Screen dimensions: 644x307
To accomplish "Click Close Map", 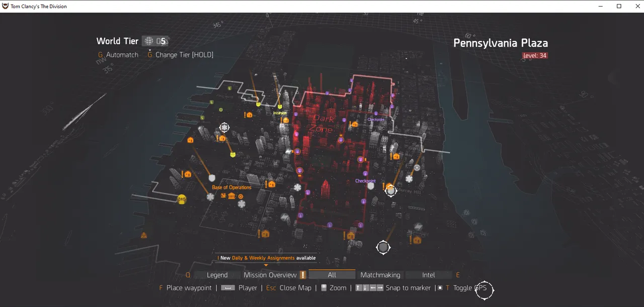I will pyautogui.click(x=289, y=288).
